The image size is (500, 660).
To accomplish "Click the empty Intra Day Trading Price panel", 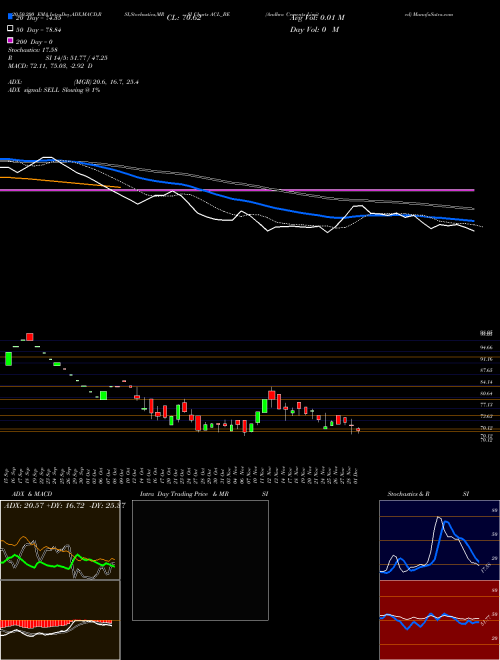I will coord(200,560).
